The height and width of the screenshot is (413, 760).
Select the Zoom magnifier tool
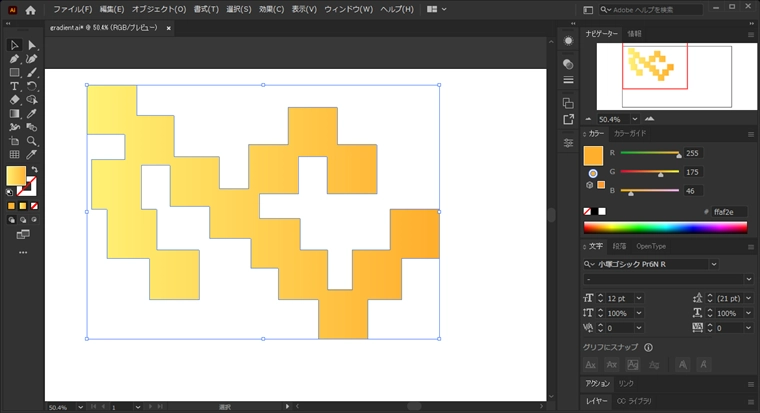click(32, 141)
